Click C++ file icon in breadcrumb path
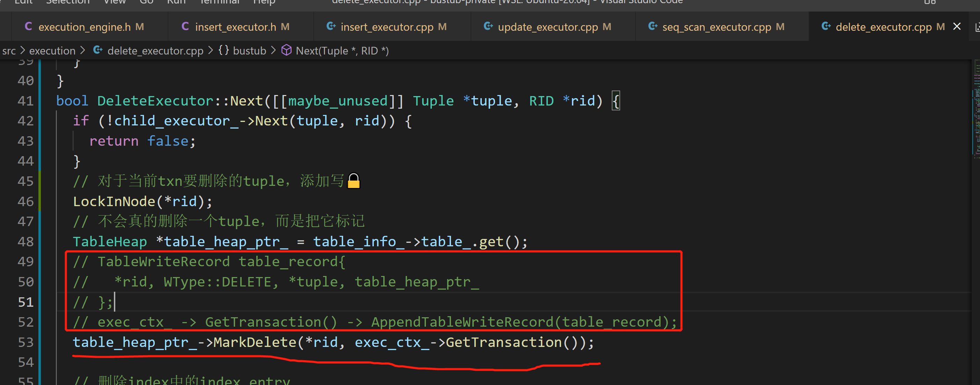Viewport: 980px width, 385px height. (98, 50)
